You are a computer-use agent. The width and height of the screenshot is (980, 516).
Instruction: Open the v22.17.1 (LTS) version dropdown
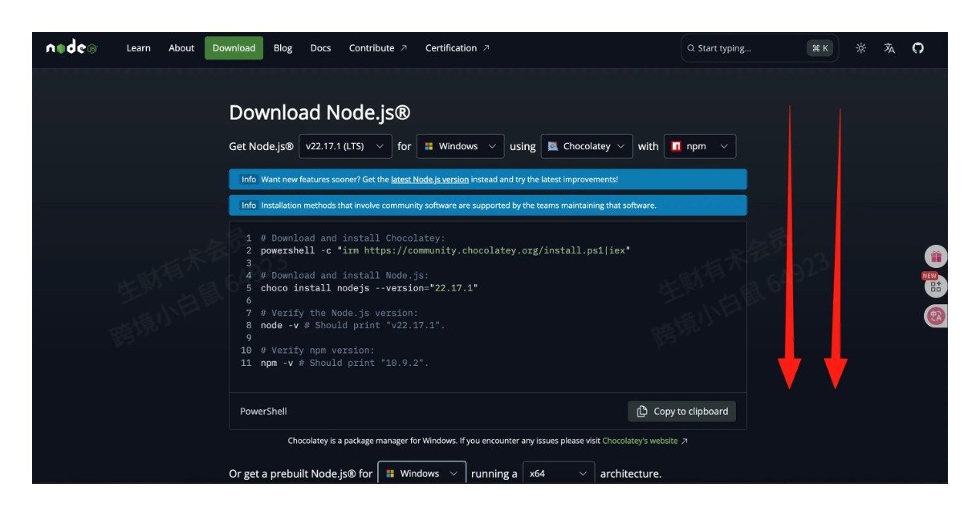click(x=346, y=146)
